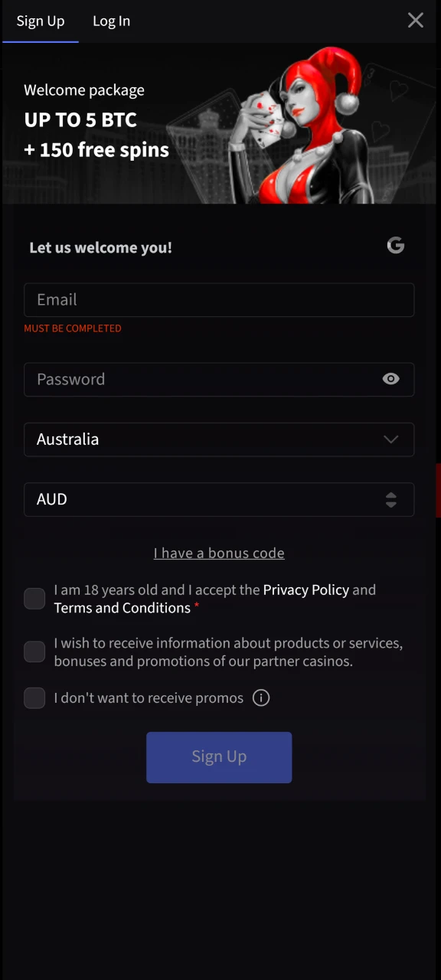Check the don't want to receive promos box
Image resolution: width=441 pixels, height=980 pixels.
pos(34,697)
